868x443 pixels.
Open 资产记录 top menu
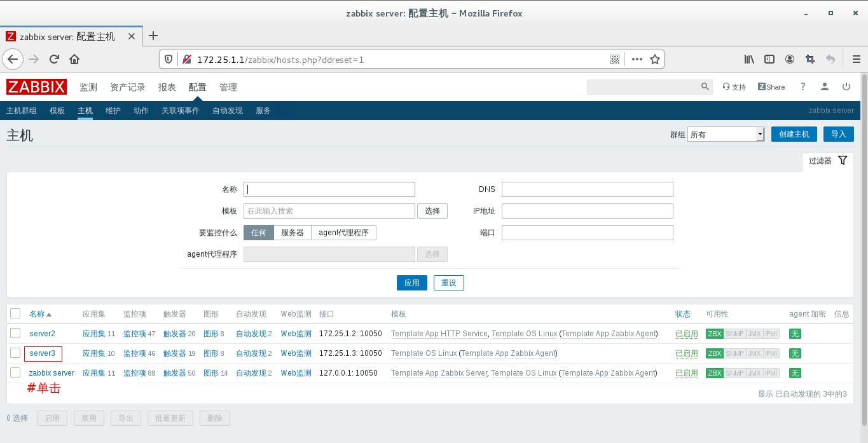pos(128,87)
